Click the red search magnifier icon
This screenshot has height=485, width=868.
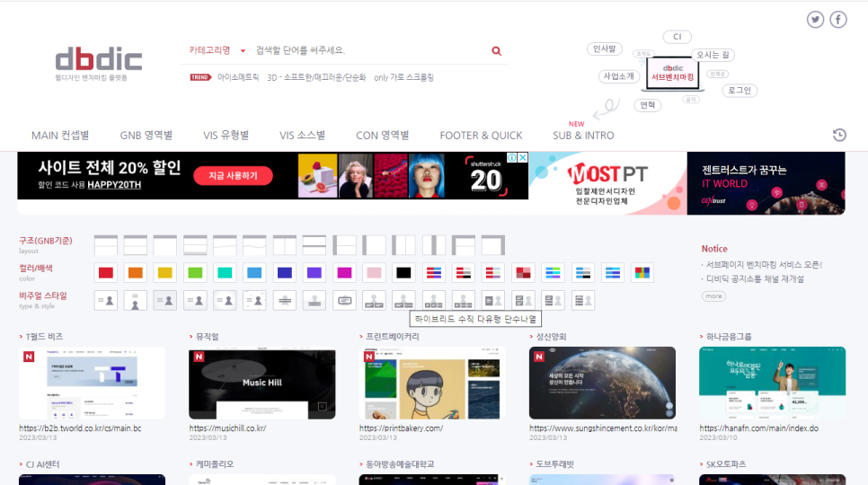coord(497,51)
